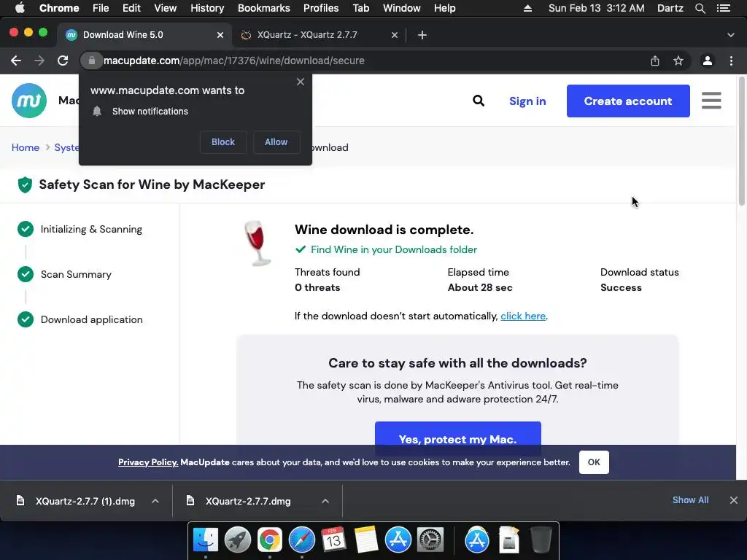Screen dimensions: 747x560
Task: Close the Download Wine 5.0 tab
Action: point(220,35)
